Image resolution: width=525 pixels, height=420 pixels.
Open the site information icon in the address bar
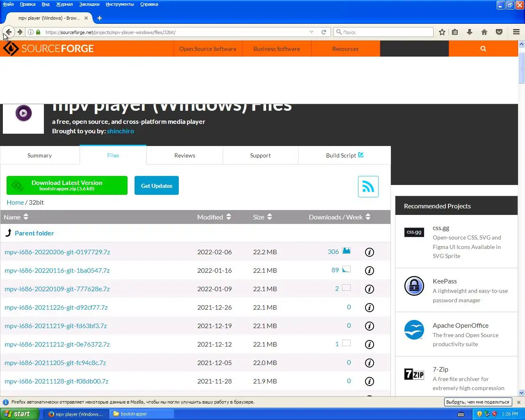pos(30,32)
